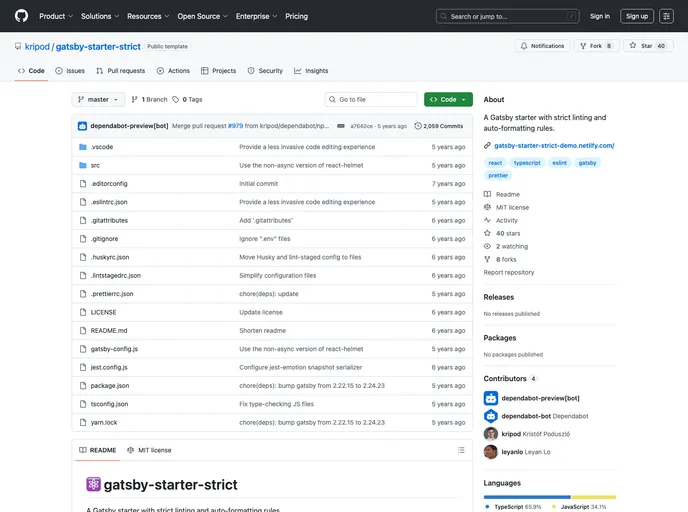Expand the commit message ellipsis button
The width and height of the screenshot is (688, 512).
pyautogui.click(x=340, y=126)
